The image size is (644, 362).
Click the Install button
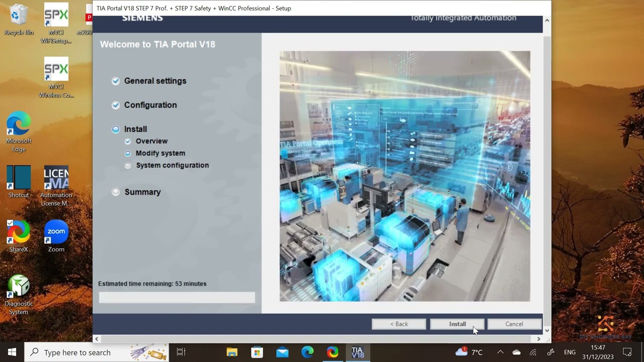tap(457, 324)
